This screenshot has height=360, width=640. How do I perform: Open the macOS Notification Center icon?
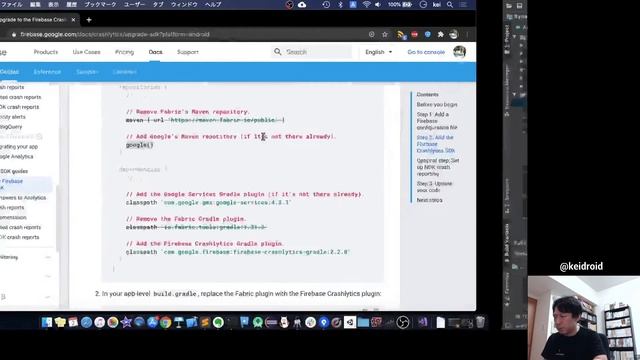(463, 4)
